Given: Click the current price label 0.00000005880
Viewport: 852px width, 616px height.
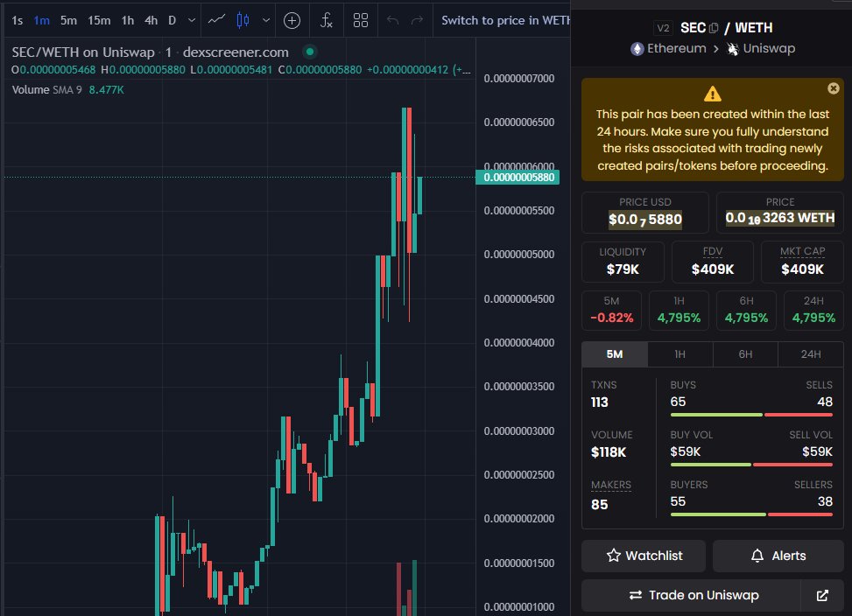Looking at the screenshot, I should click(518, 178).
